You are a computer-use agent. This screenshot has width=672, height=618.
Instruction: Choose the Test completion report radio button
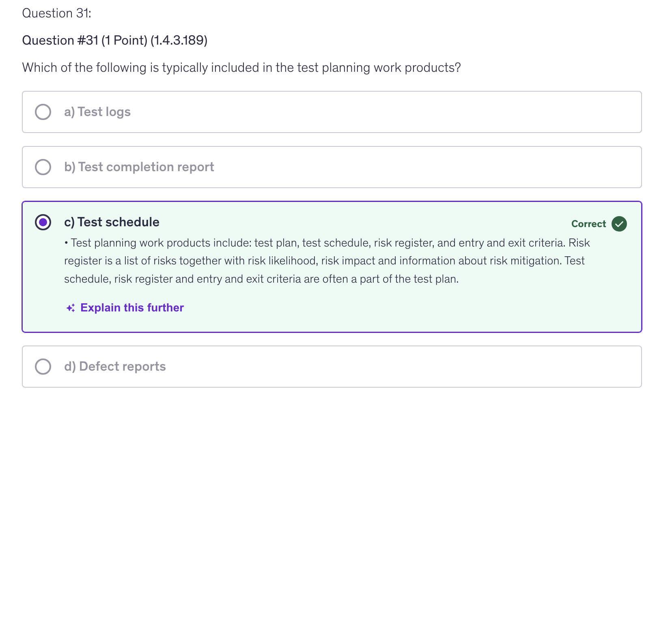(43, 167)
